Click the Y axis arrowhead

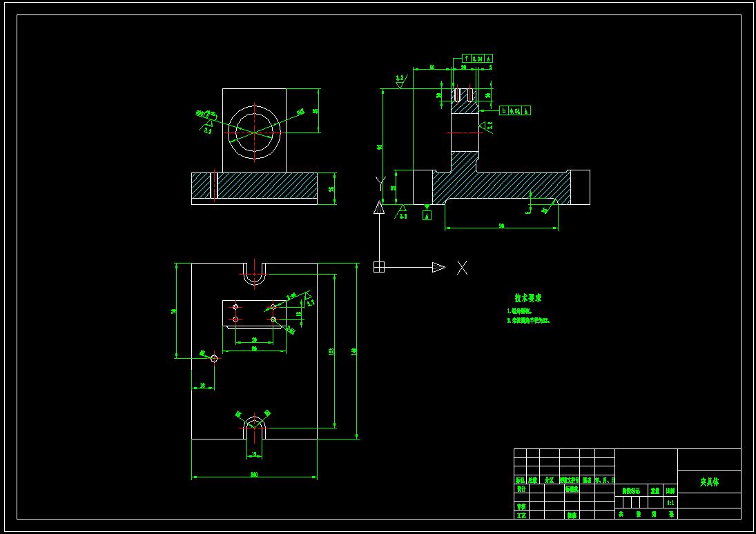[x=380, y=208]
